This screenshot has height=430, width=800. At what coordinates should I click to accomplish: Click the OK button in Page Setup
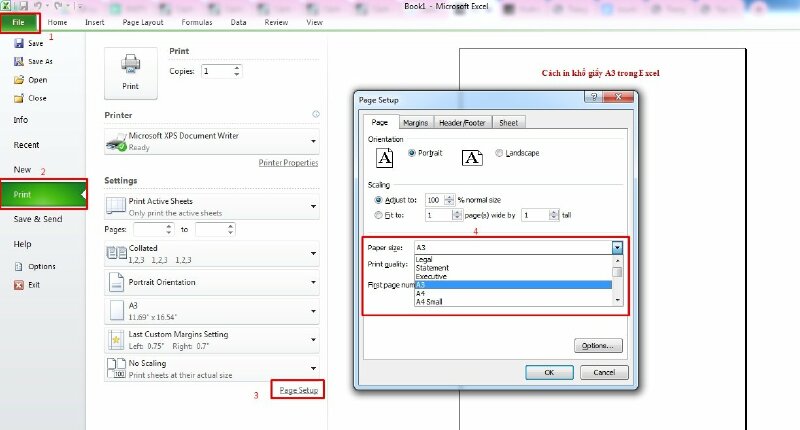click(x=549, y=372)
